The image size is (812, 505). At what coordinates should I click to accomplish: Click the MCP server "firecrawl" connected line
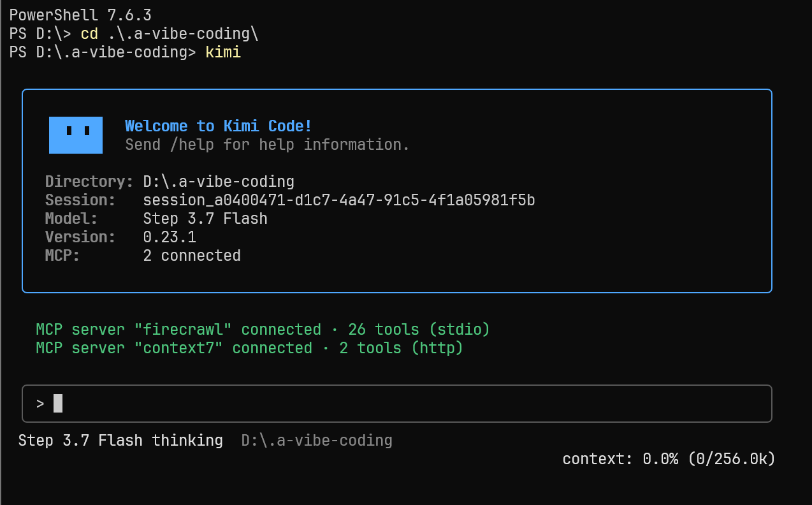point(263,330)
